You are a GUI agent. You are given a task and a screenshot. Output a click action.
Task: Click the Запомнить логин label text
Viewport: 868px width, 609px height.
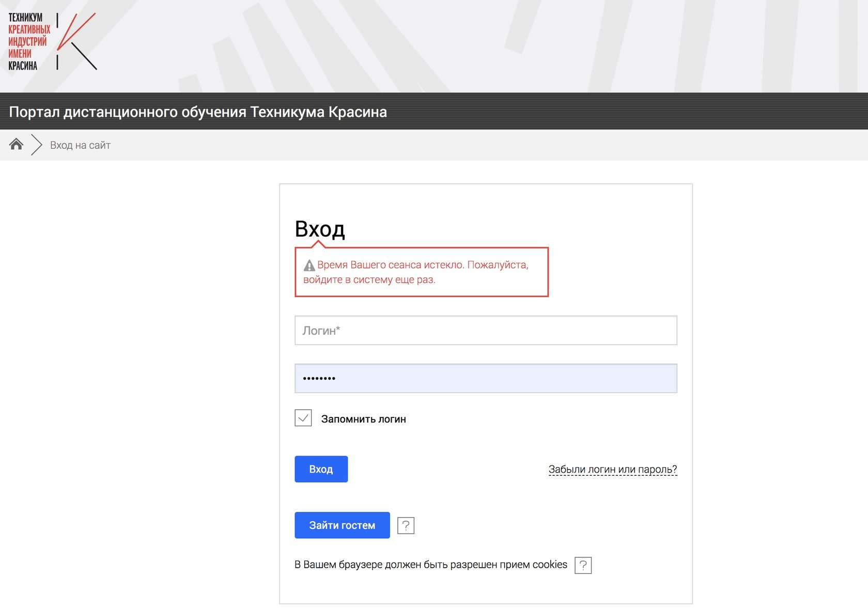363,419
